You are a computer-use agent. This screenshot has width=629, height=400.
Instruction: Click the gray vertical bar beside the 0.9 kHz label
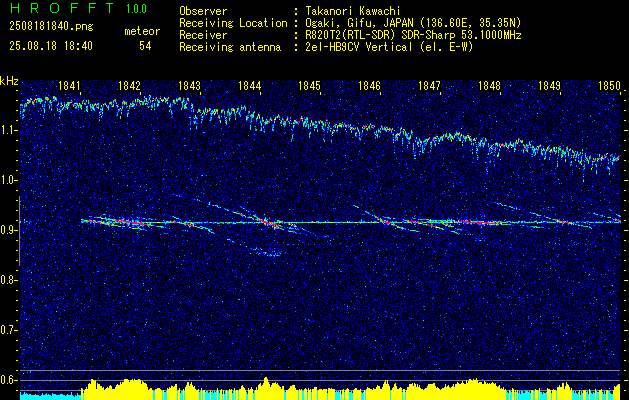(x=19, y=231)
